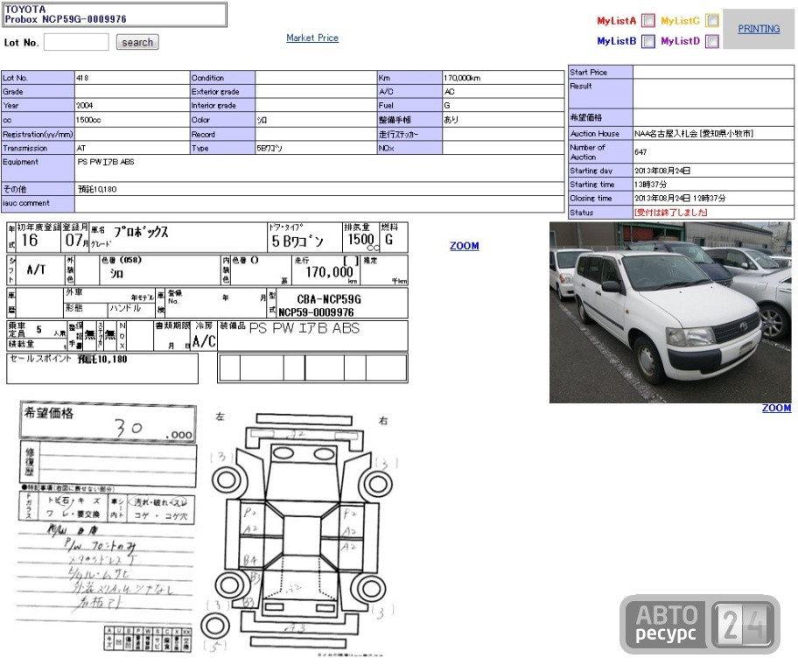Click the MyListA label
This screenshot has width=798, height=672.
coord(616,21)
